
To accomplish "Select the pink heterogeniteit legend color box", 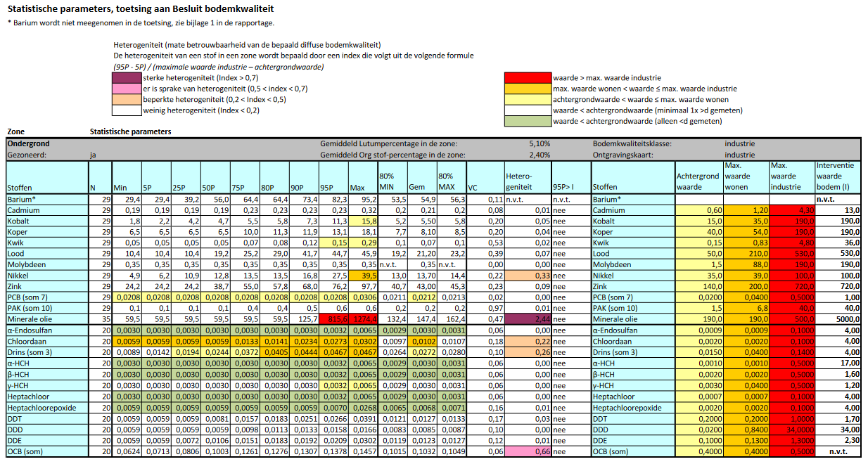I will [x=127, y=89].
